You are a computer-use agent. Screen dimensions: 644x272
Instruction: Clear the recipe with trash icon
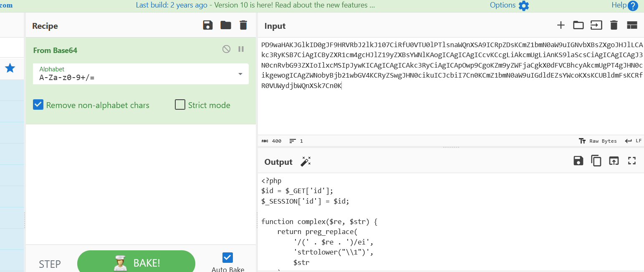[243, 25]
